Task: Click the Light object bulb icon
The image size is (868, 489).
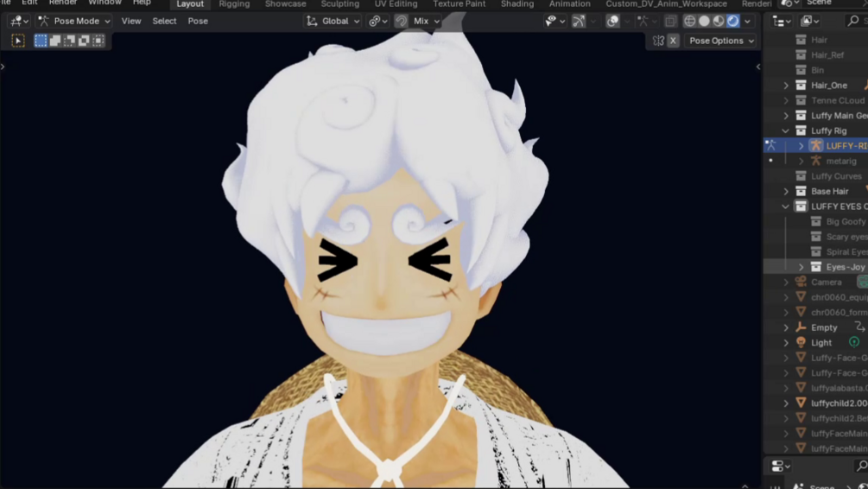Action: 801,343
